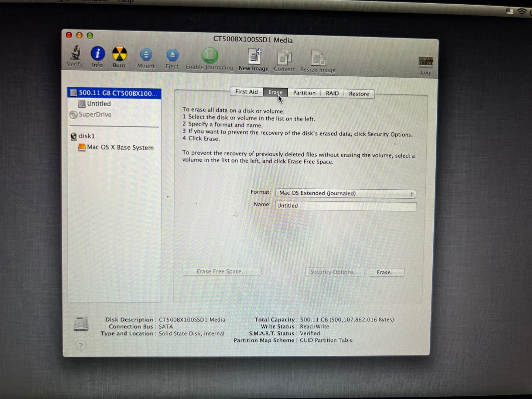Click the Eject toolbar icon
The width and height of the screenshot is (532, 399).
(172, 55)
